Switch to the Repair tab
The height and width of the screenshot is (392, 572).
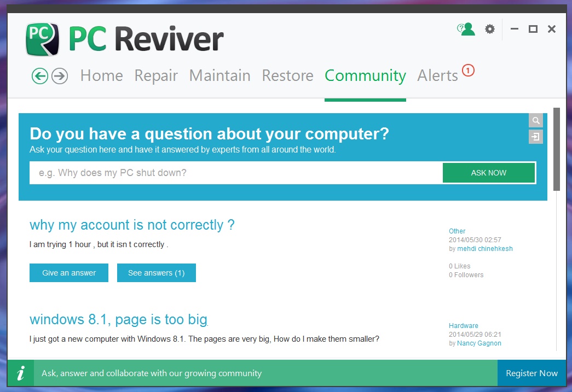click(156, 76)
